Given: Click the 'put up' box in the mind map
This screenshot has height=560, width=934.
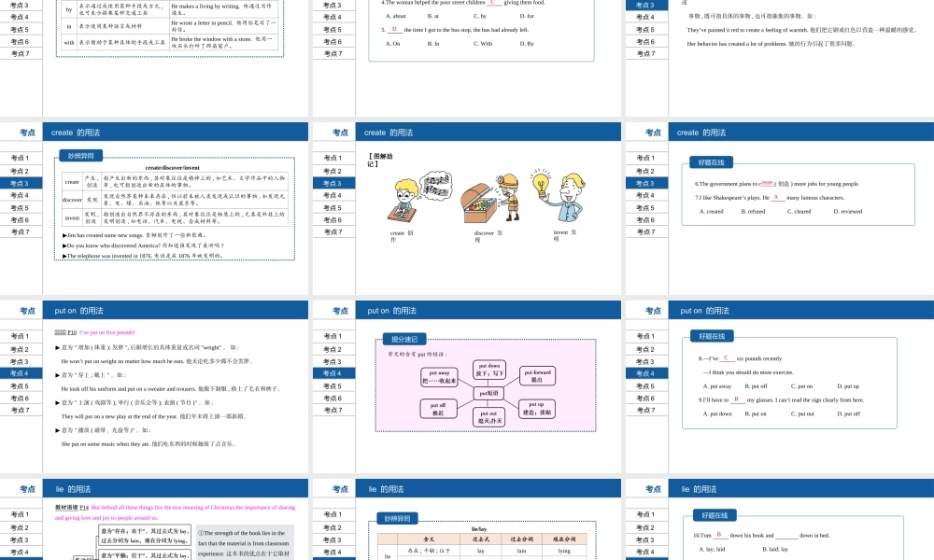Looking at the screenshot, I should tap(537, 408).
